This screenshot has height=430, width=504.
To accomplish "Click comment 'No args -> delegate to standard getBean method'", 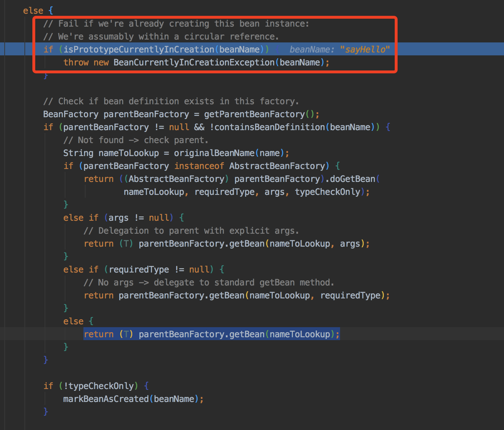I will click(209, 282).
